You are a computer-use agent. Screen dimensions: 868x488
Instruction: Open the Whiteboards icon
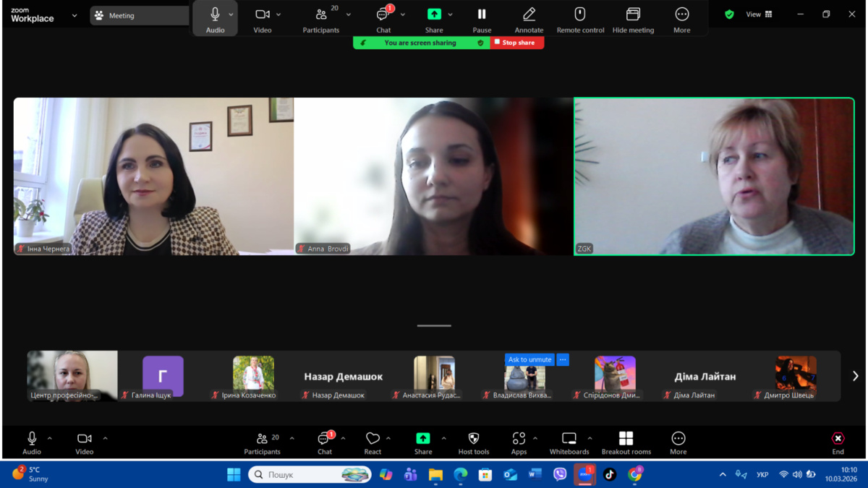pyautogui.click(x=569, y=439)
